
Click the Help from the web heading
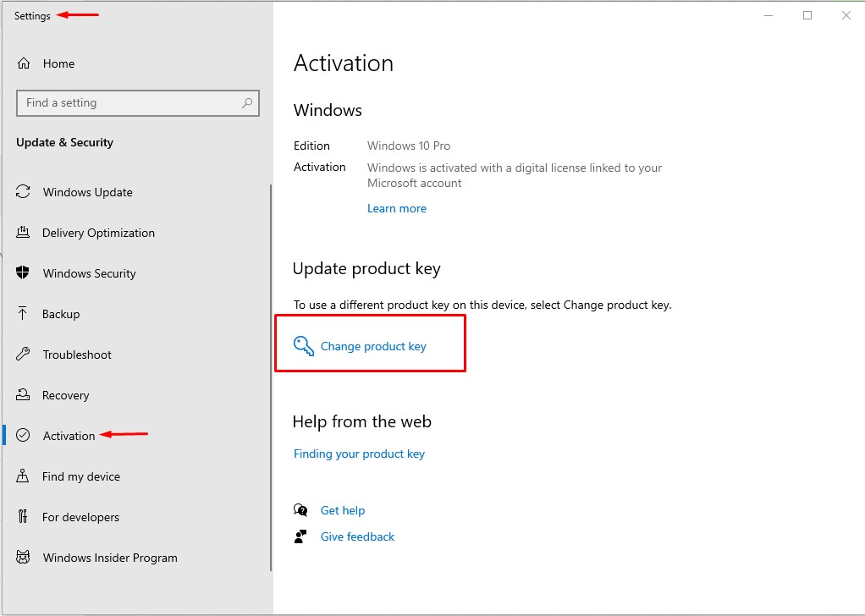point(362,421)
